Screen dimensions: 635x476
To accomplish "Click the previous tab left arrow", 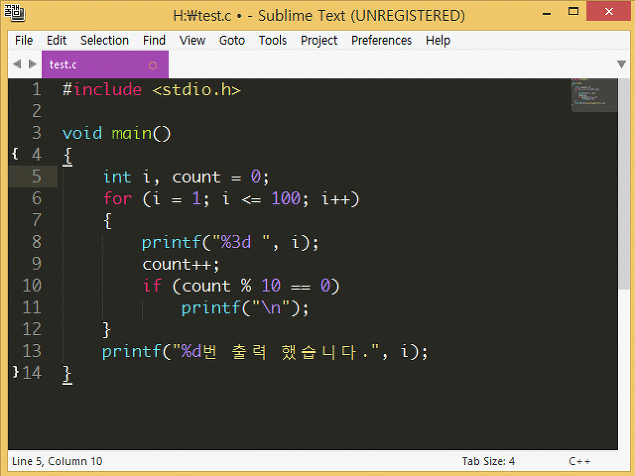I will coord(17,64).
